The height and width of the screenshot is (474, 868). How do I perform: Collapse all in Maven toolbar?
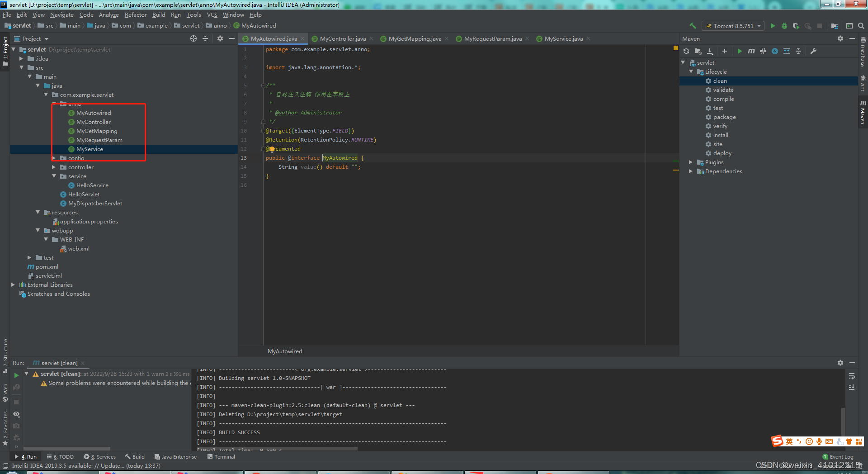(798, 51)
